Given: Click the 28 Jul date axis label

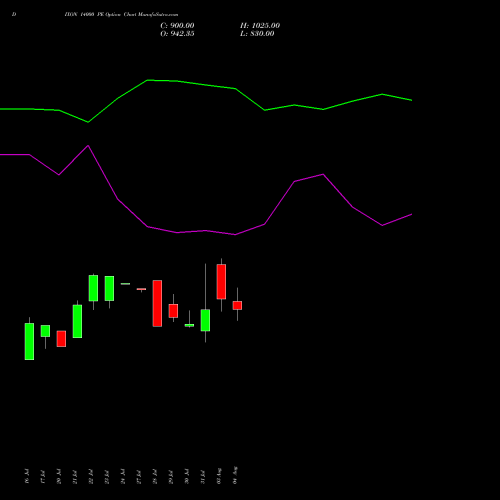Looking at the screenshot, I should (x=155, y=476).
